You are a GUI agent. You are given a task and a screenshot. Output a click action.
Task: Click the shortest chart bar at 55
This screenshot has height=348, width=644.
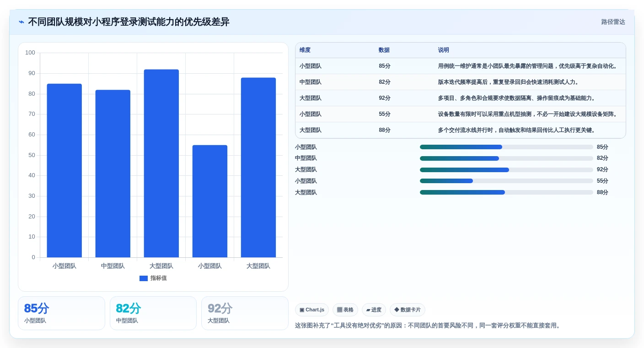tap(210, 201)
